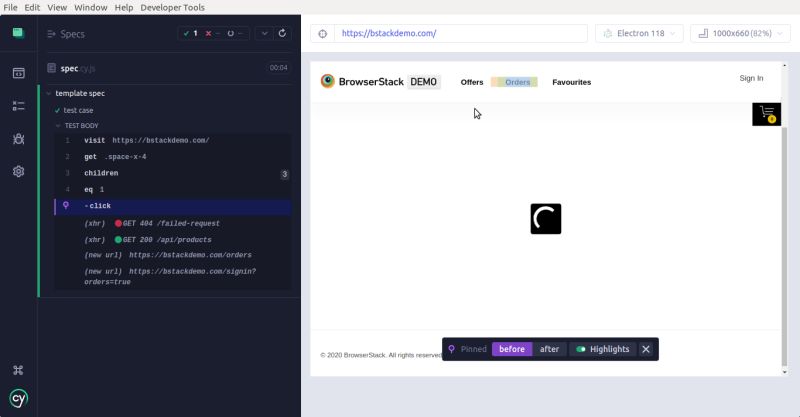Open the File menu
The width and height of the screenshot is (800, 417).
10,7
